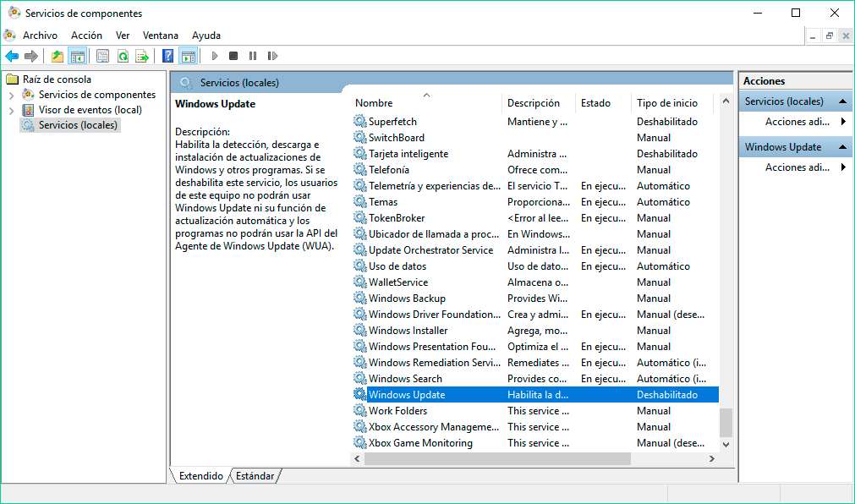Stop service with the stop icon
This screenshot has width=855, height=504.
[233, 56]
